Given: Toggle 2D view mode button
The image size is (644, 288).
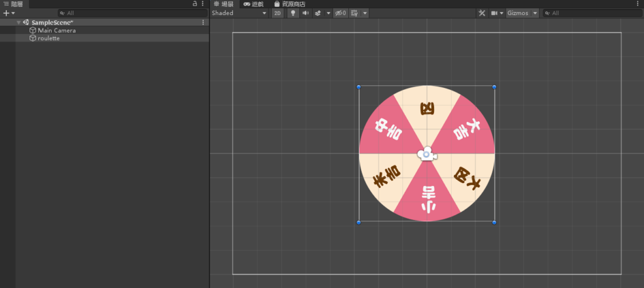Looking at the screenshot, I should [x=277, y=13].
